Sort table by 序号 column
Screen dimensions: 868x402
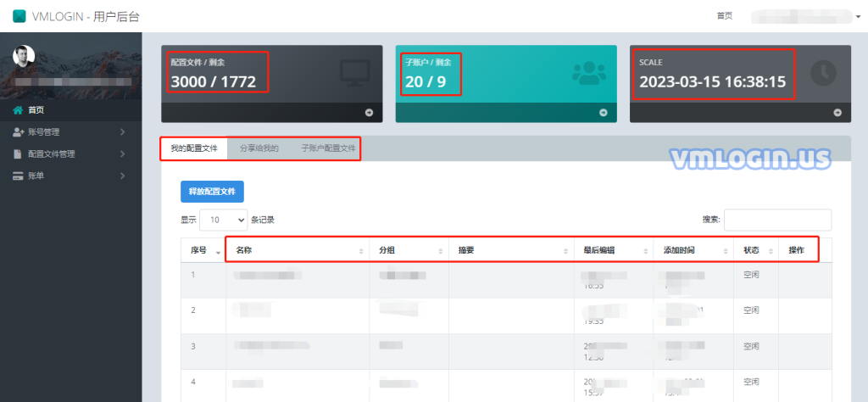tap(203, 250)
